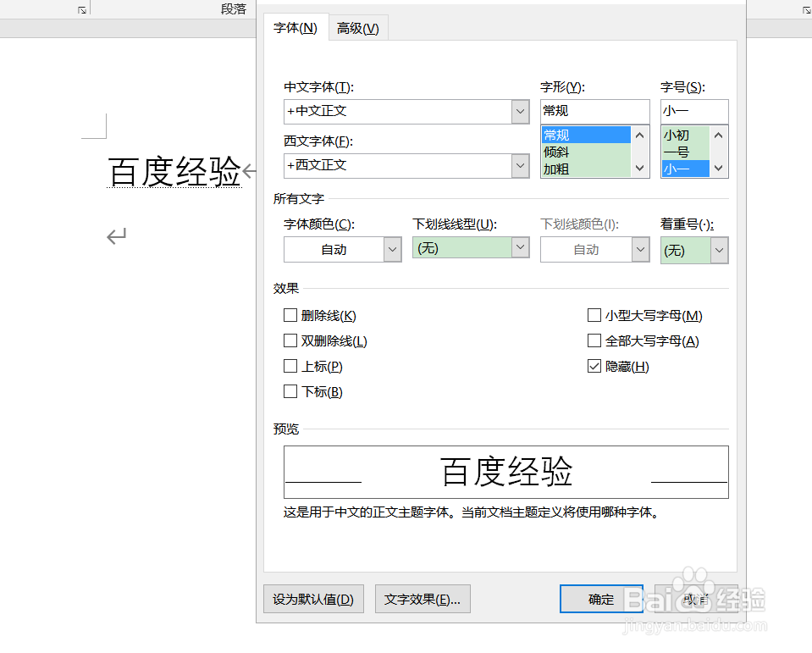Click the 字号 text field showing 小一
This screenshot has height=653, width=812.
pyautogui.click(x=694, y=111)
